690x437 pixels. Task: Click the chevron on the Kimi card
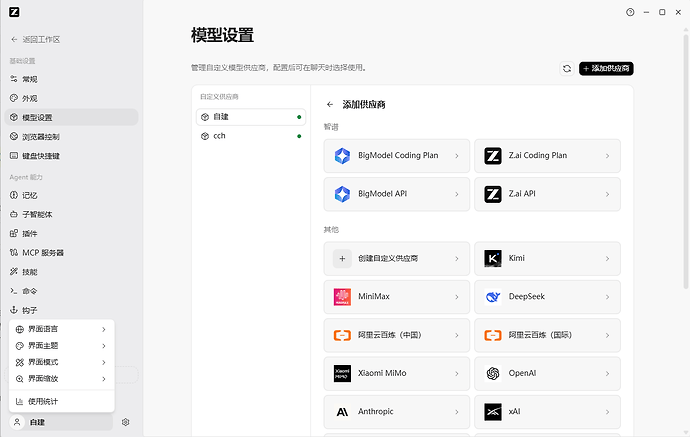point(607,259)
